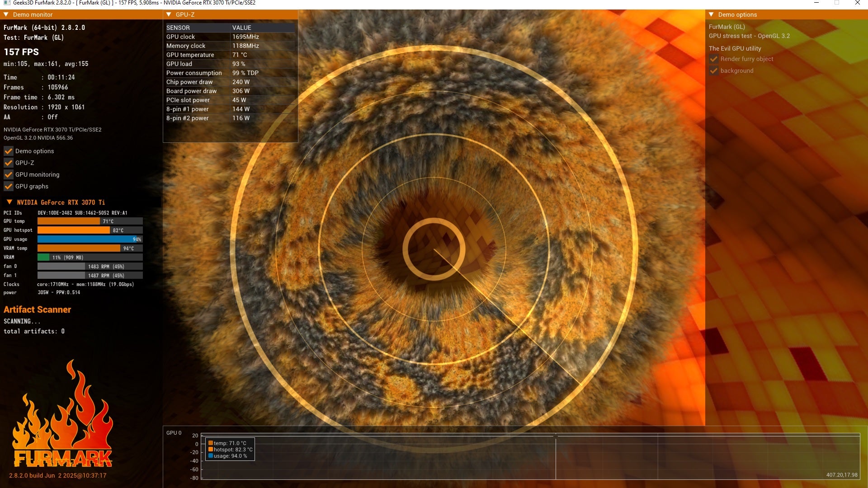Image resolution: width=868 pixels, height=488 pixels.
Task: Select the GPU clock row
Action: (230, 37)
